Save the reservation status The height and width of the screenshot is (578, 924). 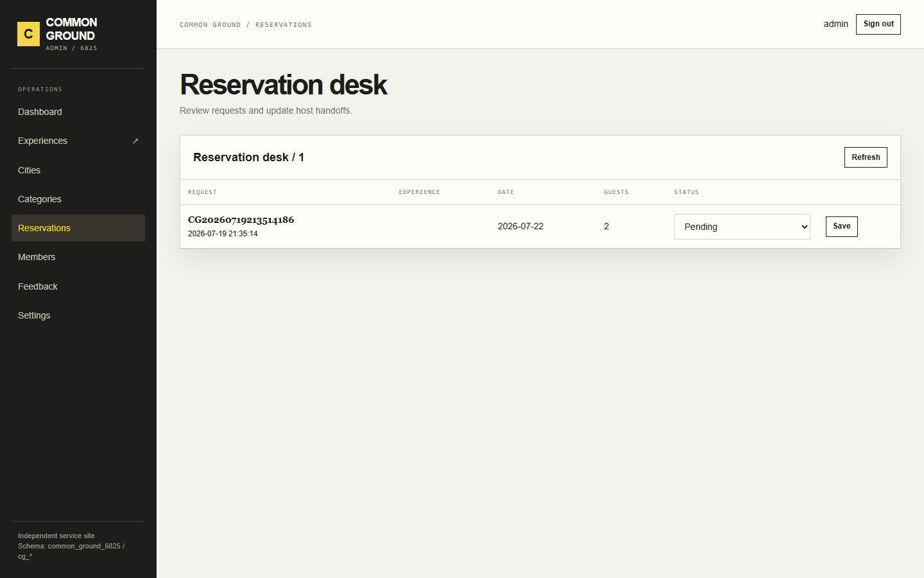[842, 226]
